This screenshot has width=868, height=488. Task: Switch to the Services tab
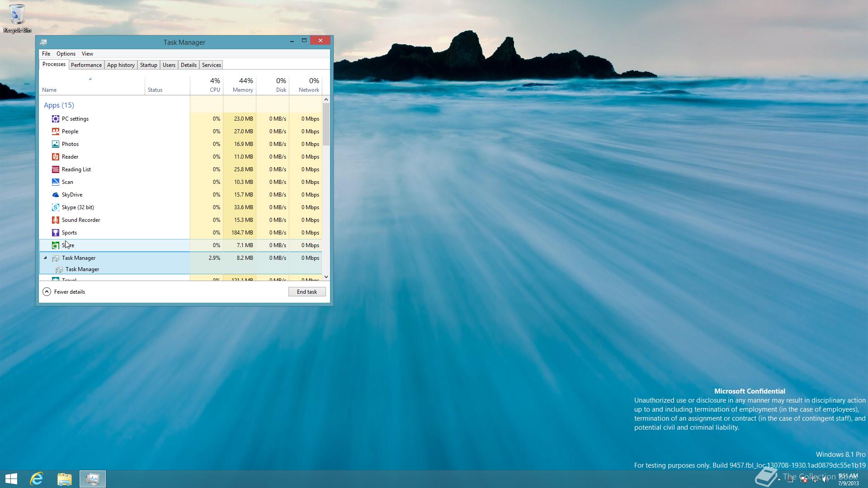(x=212, y=65)
